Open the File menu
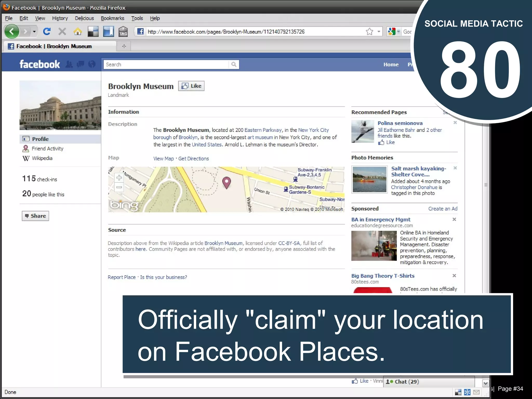Screen dimensions: 532x399 [x=9, y=18]
